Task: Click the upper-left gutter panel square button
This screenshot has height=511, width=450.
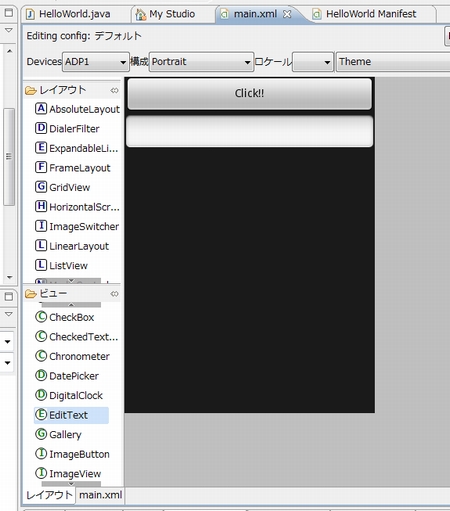Action: [9, 13]
